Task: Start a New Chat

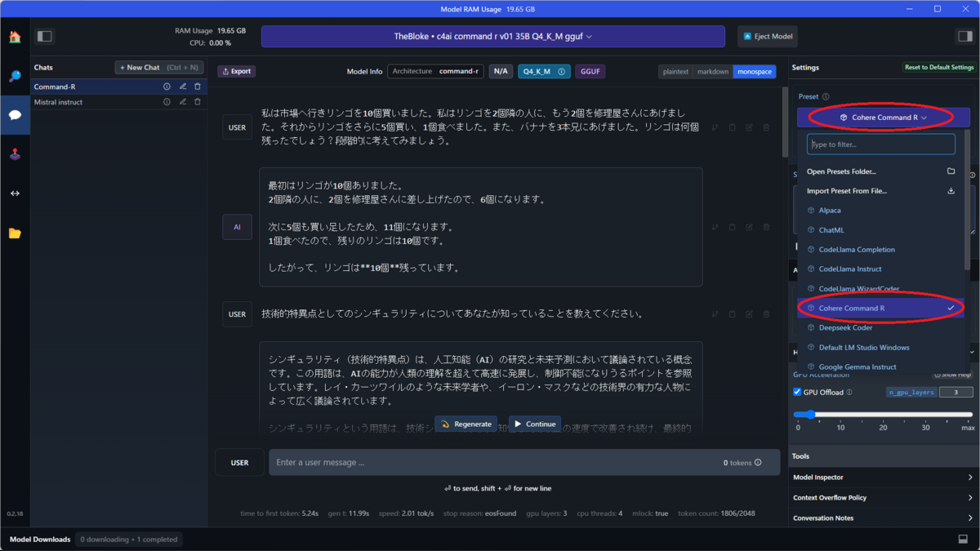Action: coord(158,68)
